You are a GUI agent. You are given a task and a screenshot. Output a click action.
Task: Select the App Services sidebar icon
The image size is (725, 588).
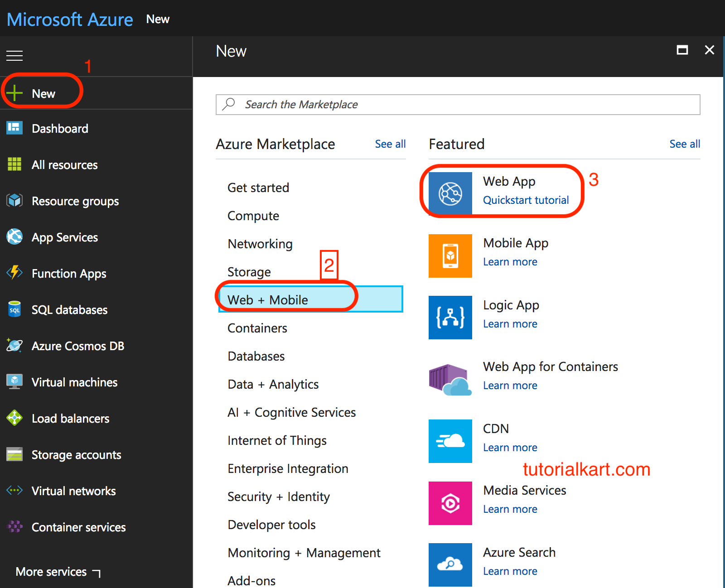tap(14, 237)
